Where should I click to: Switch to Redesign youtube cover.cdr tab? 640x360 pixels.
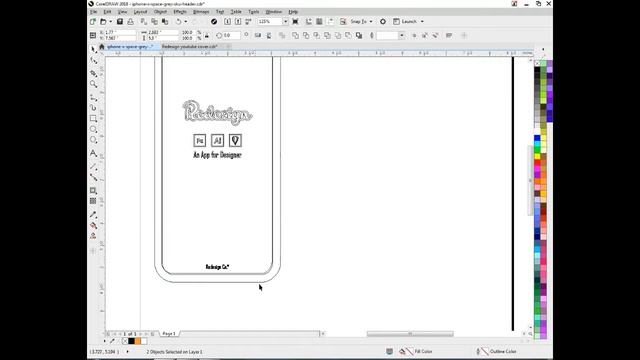190,47
